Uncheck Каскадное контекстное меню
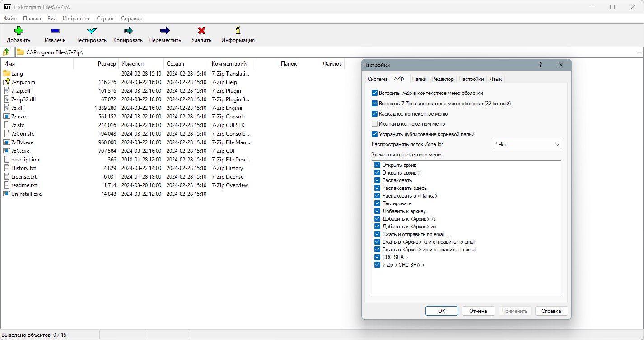Image resolution: width=644 pixels, height=340 pixels. click(374, 114)
